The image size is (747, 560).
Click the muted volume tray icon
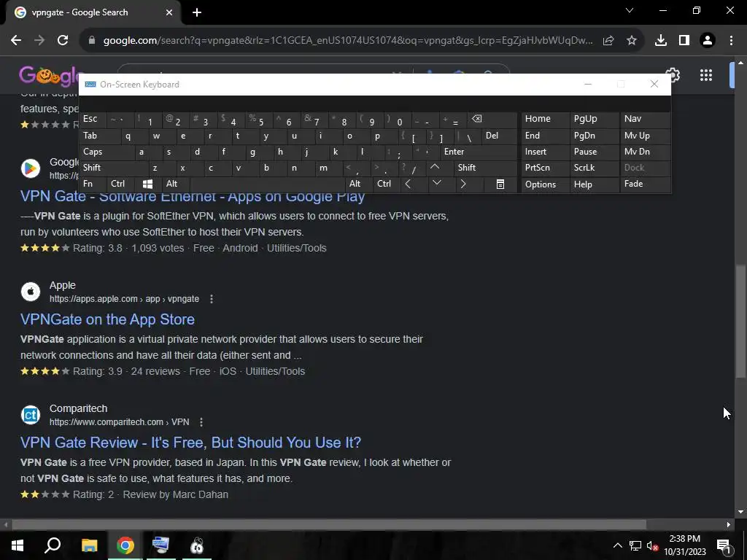point(652,545)
